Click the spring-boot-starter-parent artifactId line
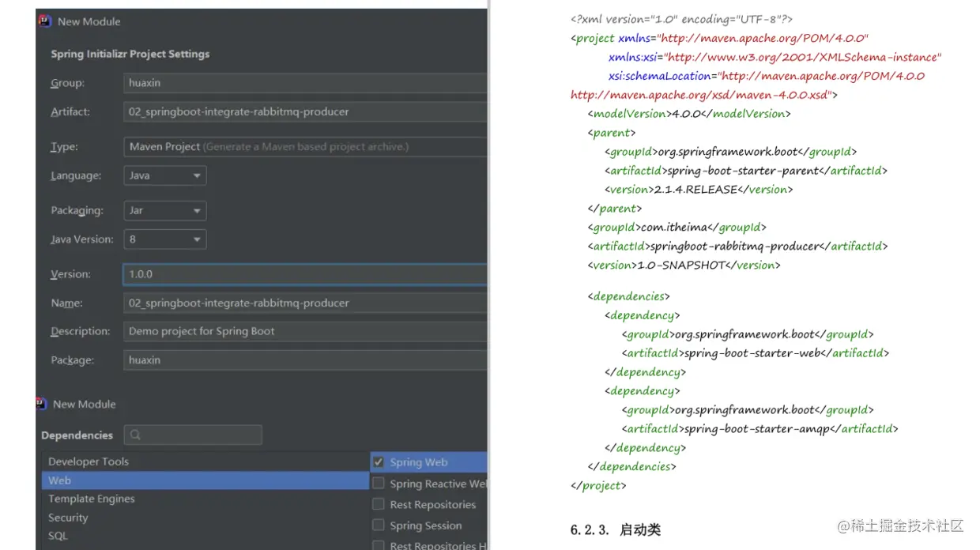Viewport: 980px width, 550px height. [x=746, y=171]
